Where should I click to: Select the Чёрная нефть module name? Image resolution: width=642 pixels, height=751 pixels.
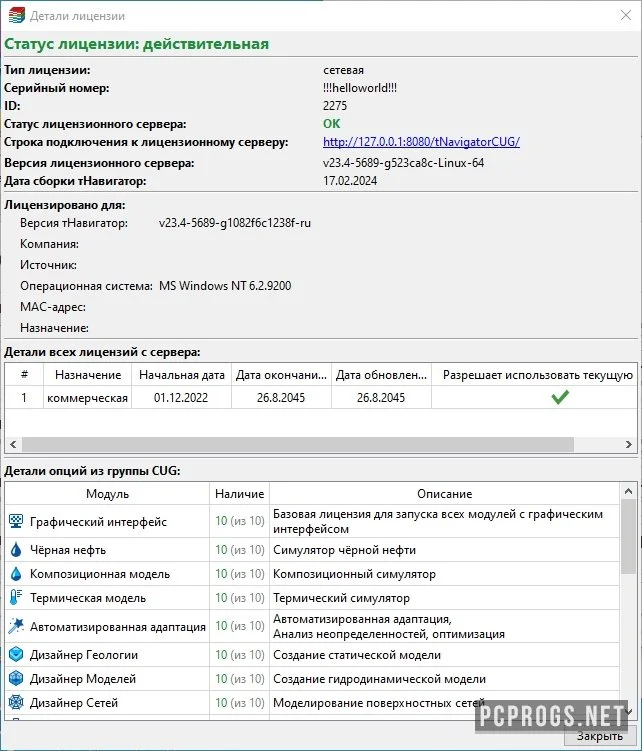point(68,550)
